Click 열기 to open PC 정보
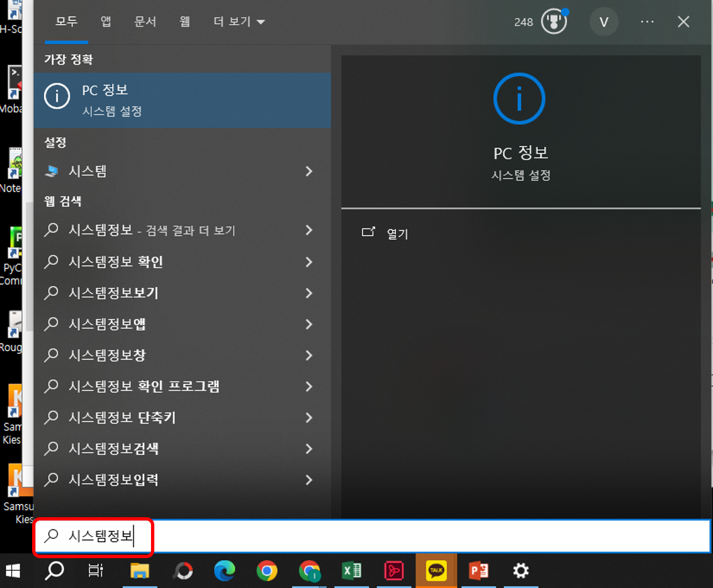 coord(396,233)
